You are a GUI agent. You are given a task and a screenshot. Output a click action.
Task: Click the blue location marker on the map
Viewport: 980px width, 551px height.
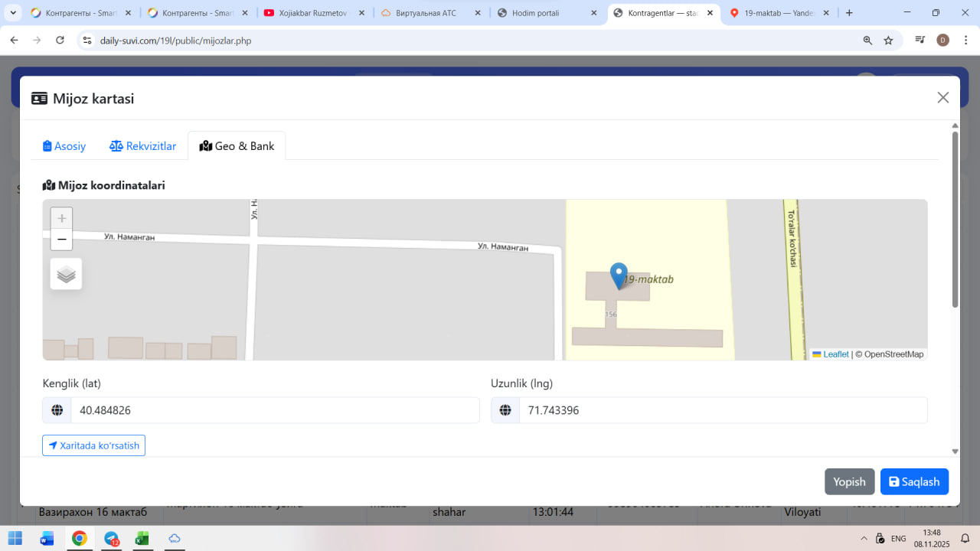click(619, 275)
